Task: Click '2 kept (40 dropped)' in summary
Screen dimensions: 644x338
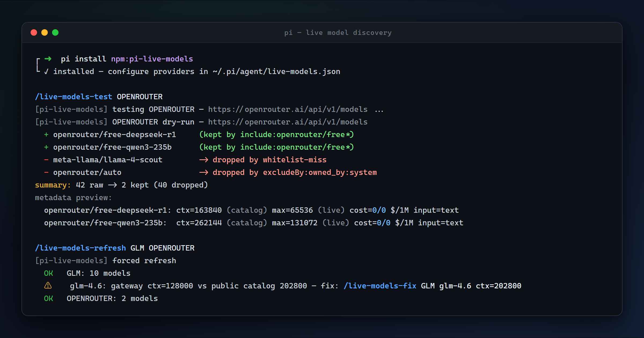Action: pyautogui.click(x=165, y=185)
